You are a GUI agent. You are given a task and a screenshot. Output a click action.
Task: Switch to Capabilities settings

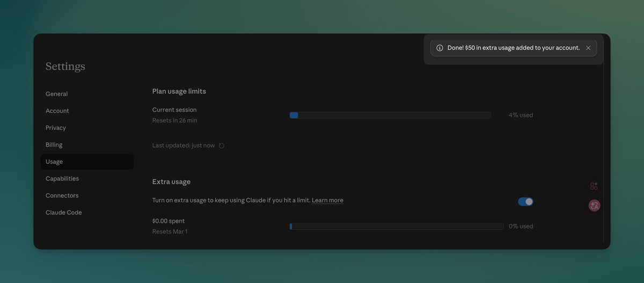[62, 179]
